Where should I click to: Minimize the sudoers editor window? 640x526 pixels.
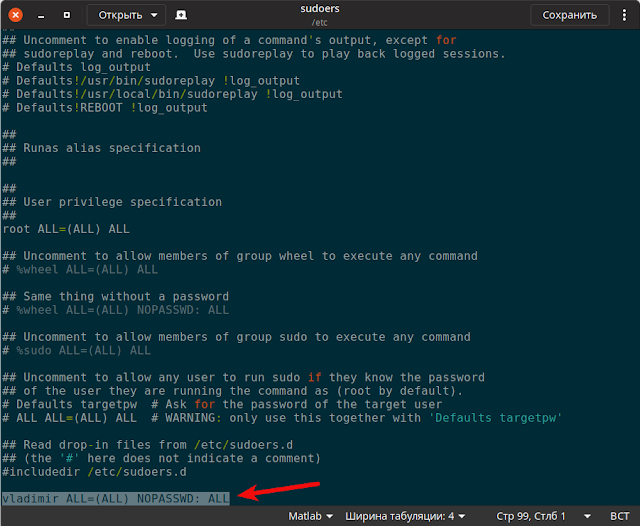tap(41, 16)
